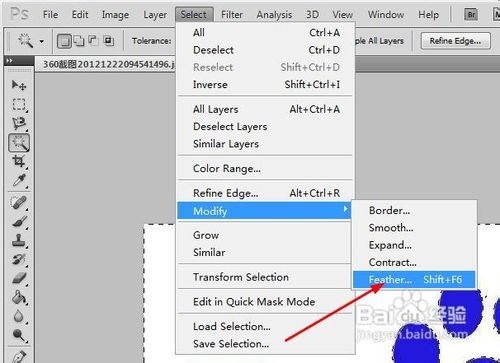Select the Lasso tool
500x363 pixels.
pyautogui.click(x=19, y=123)
